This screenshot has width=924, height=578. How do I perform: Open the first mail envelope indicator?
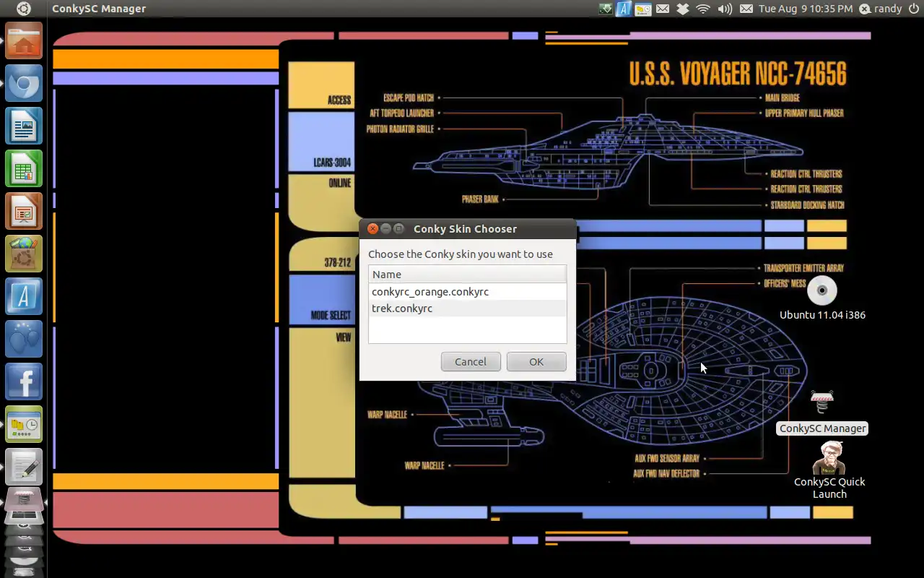[x=662, y=9]
